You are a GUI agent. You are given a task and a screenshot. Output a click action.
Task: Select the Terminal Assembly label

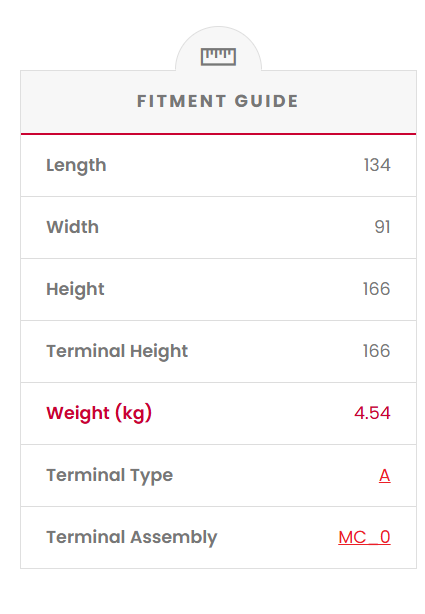point(132,538)
